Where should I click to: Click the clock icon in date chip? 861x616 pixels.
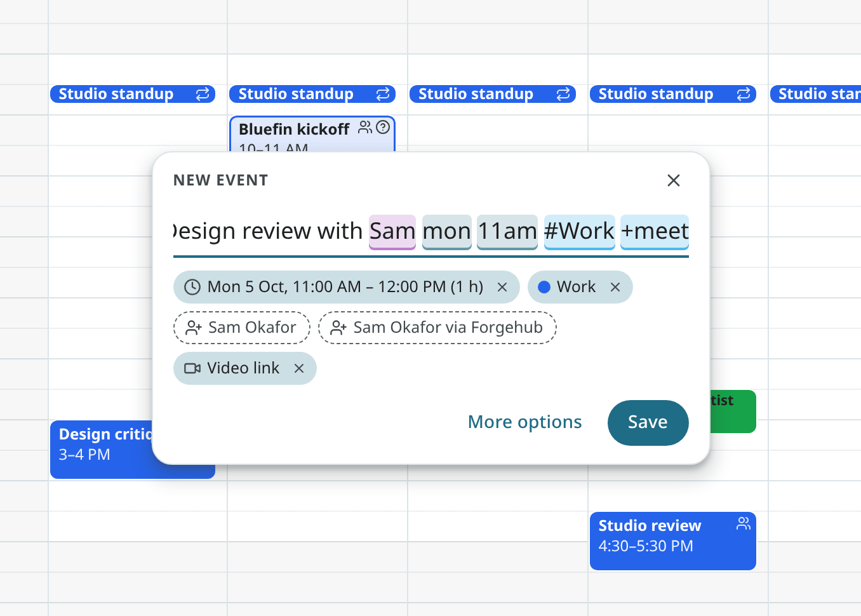click(x=192, y=287)
